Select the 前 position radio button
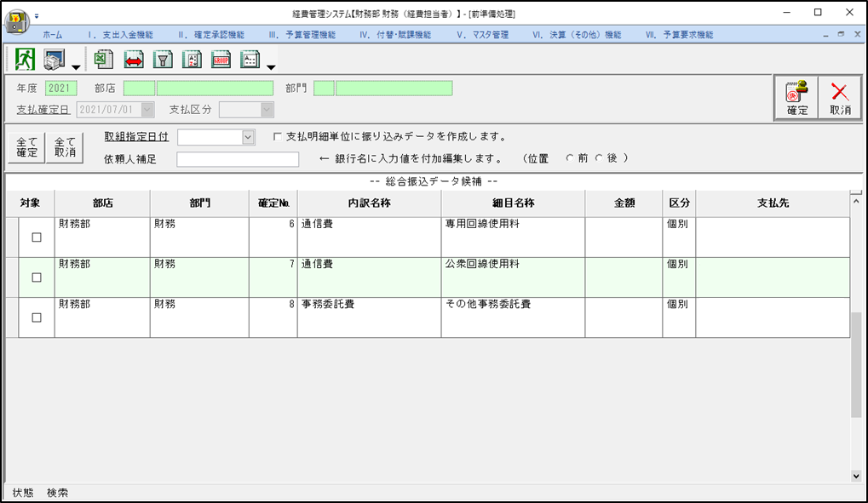This screenshot has height=503, width=868. pyautogui.click(x=570, y=158)
